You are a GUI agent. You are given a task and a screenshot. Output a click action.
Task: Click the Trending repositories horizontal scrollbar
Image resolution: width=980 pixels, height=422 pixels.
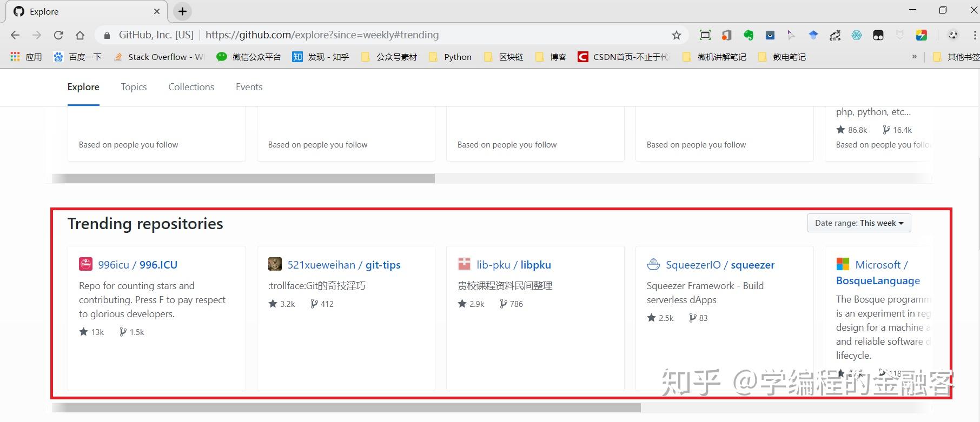coord(346,407)
